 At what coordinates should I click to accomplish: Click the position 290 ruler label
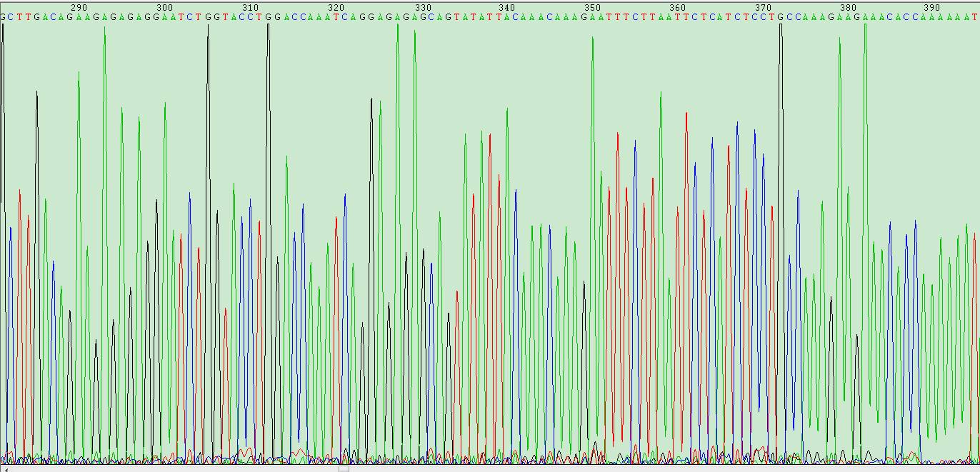pyautogui.click(x=79, y=7)
